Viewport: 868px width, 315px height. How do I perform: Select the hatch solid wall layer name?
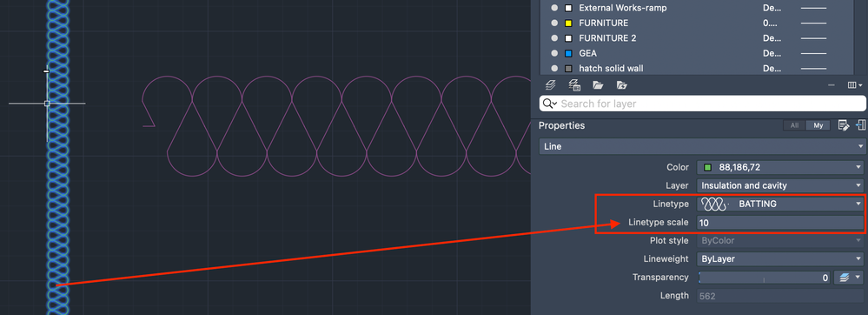coord(611,69)
